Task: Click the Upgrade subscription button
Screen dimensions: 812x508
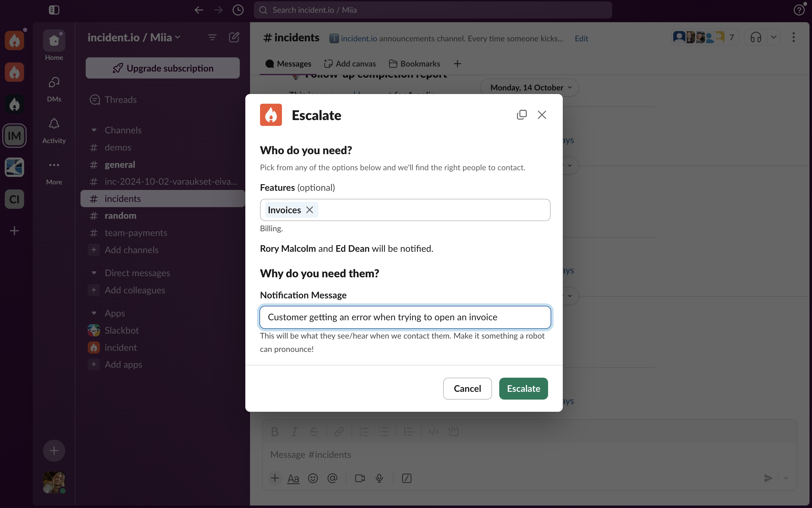Action: tap(163, 68)
